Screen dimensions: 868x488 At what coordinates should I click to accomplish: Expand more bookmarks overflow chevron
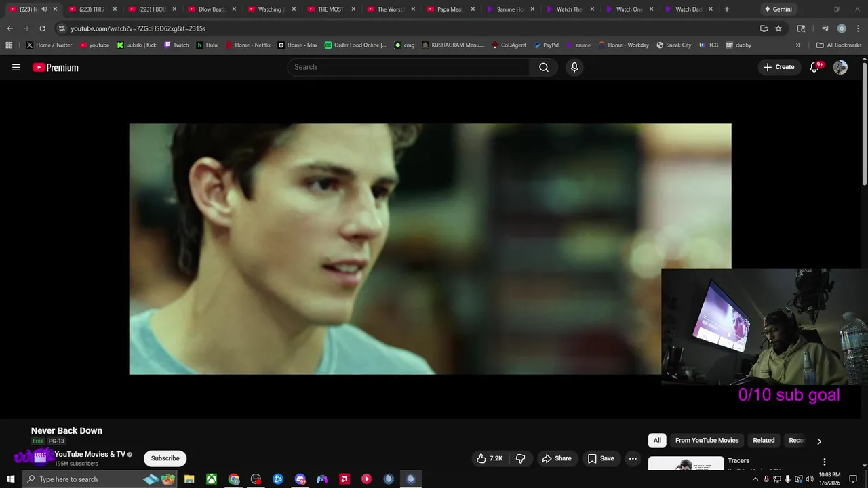coord(798,45)
